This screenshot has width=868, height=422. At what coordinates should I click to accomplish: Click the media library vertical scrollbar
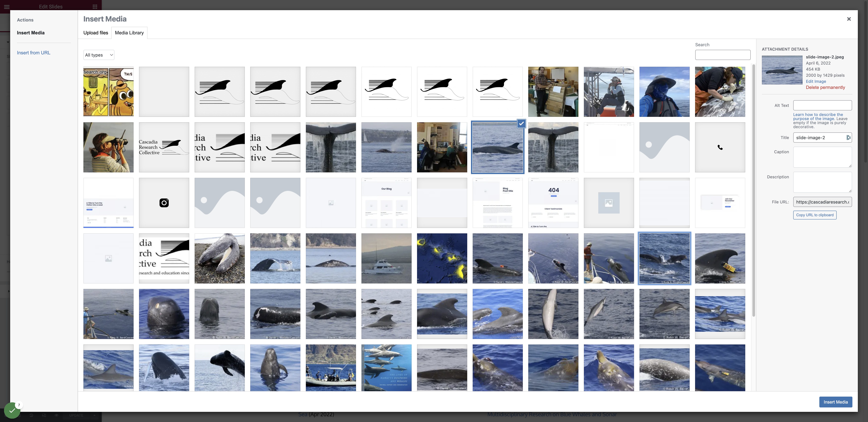(753, 190)
